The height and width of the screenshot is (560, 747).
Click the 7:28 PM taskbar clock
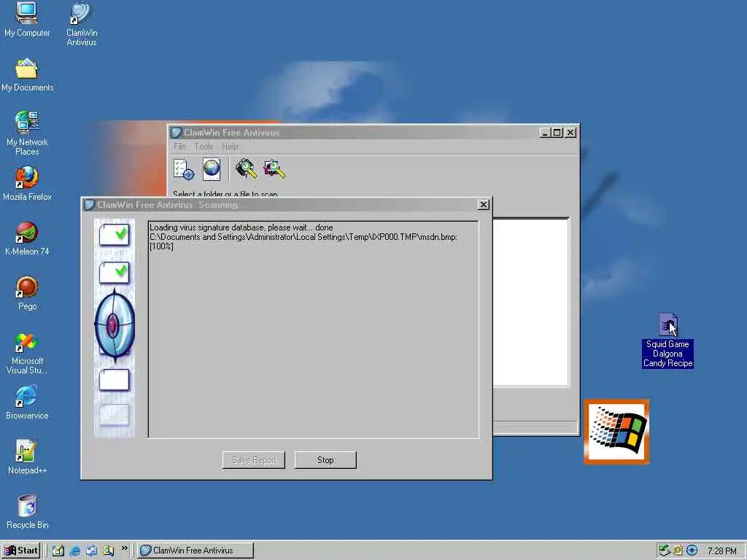pyautogui.click(x=721, y=551)
